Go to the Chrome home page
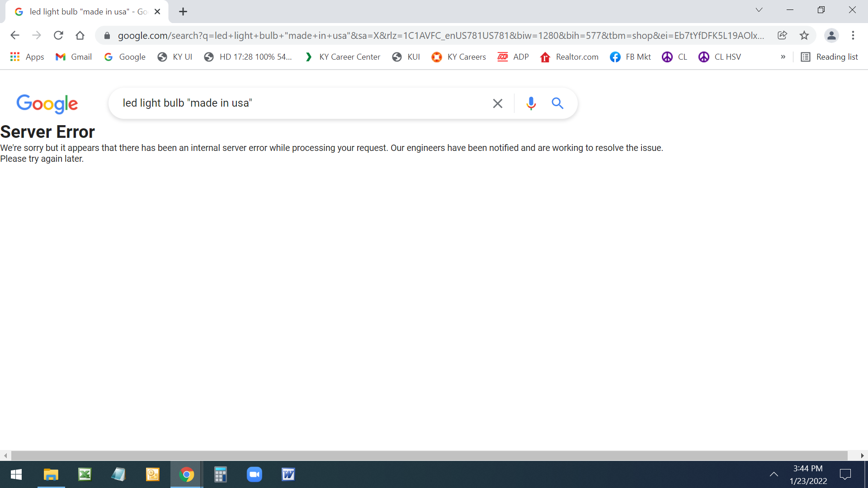The height and width of the screenshot is (488, 868). click(80, 35)
